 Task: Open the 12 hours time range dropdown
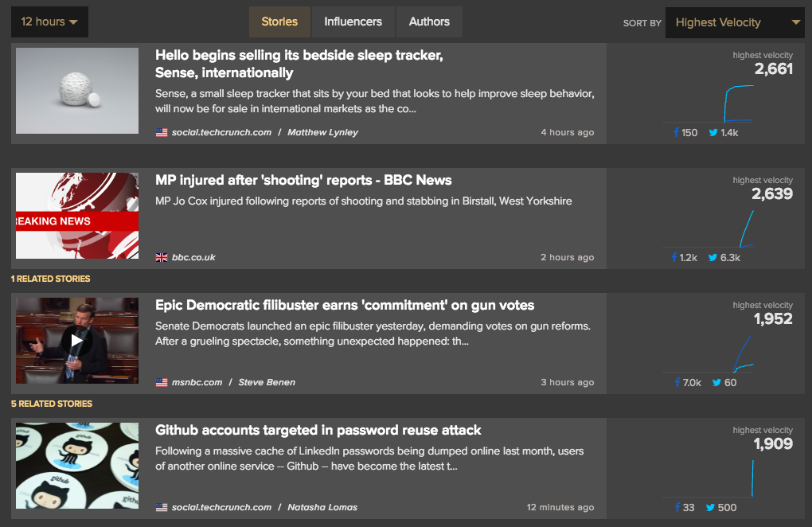click(49, 22)
